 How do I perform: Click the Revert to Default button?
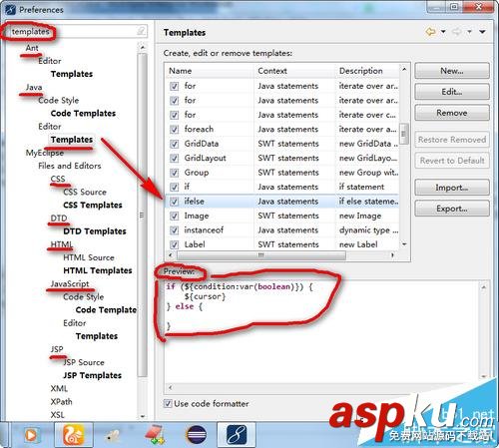[452, 161]
